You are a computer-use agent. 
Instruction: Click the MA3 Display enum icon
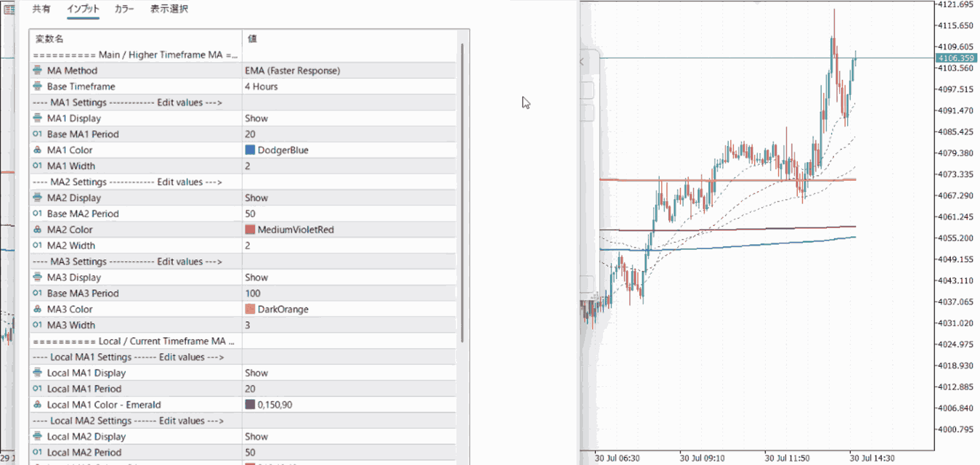[38, 277]
